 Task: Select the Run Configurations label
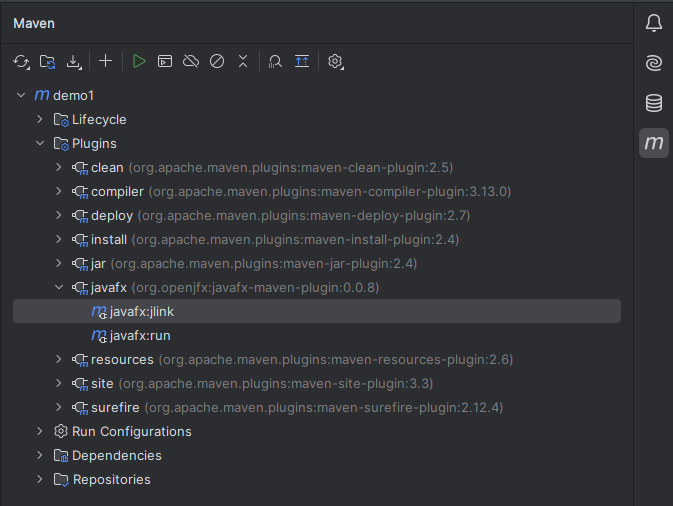(x=132, y=431)
